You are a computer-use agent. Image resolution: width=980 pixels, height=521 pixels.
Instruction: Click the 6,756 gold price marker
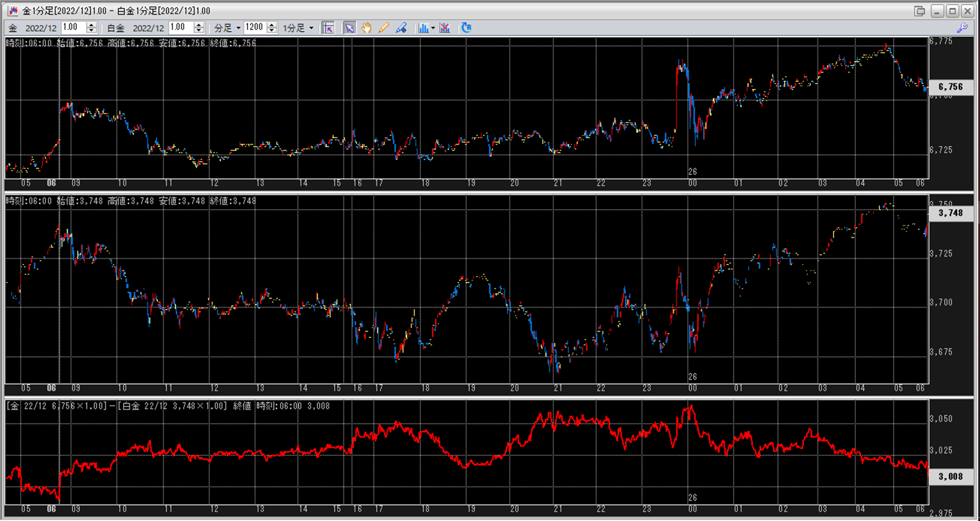click(950, 87)
